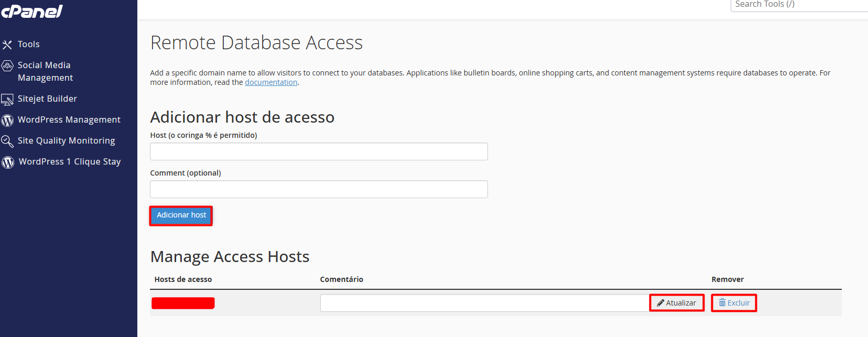Focus the Comment (optional) field
Screen dimensions: 868x337
pyautogui.click(x=319, y=189)
